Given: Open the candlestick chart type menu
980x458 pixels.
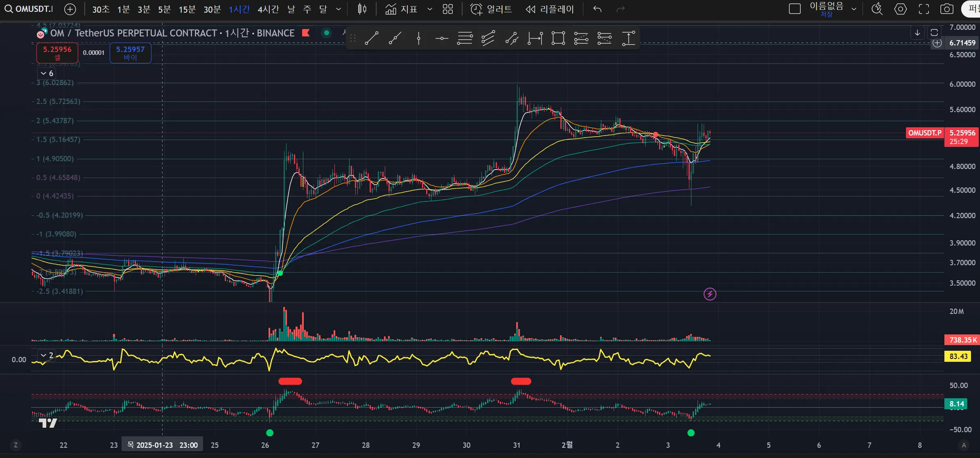Looking at the screenshot, I should click(362, 9).
